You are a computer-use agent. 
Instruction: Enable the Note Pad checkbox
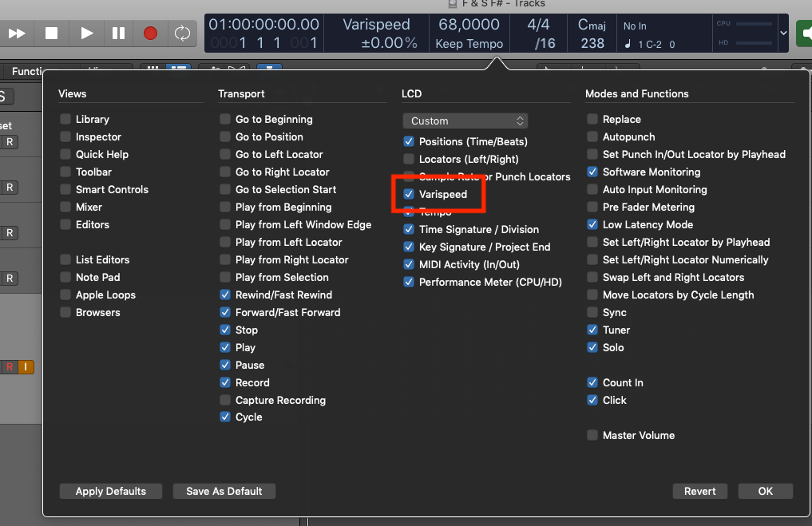click(65, 278)
